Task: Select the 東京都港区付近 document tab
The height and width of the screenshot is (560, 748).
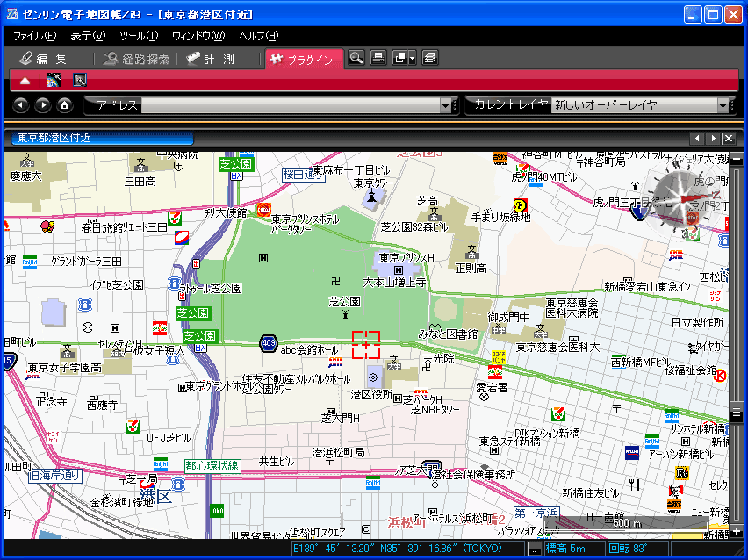Action: click(x=102, y=138)
